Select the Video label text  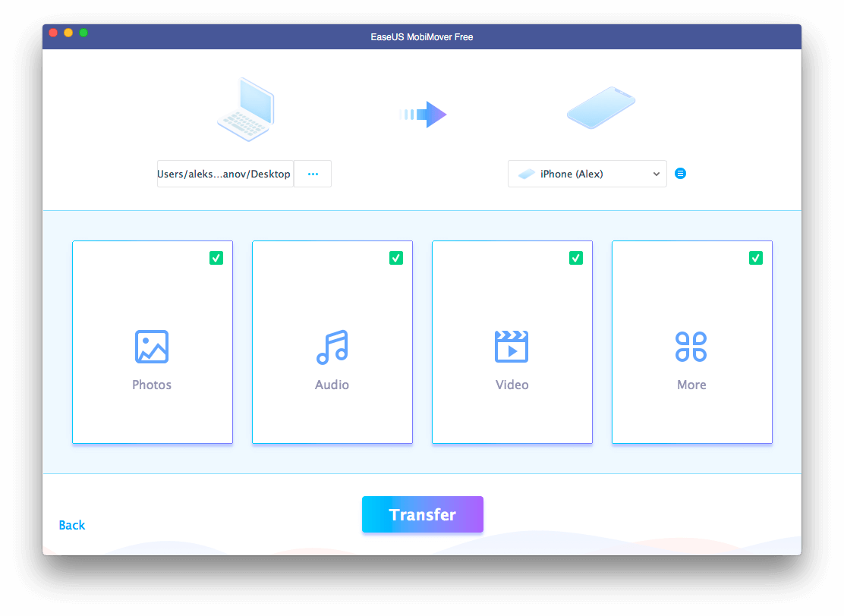pos(512,385)
